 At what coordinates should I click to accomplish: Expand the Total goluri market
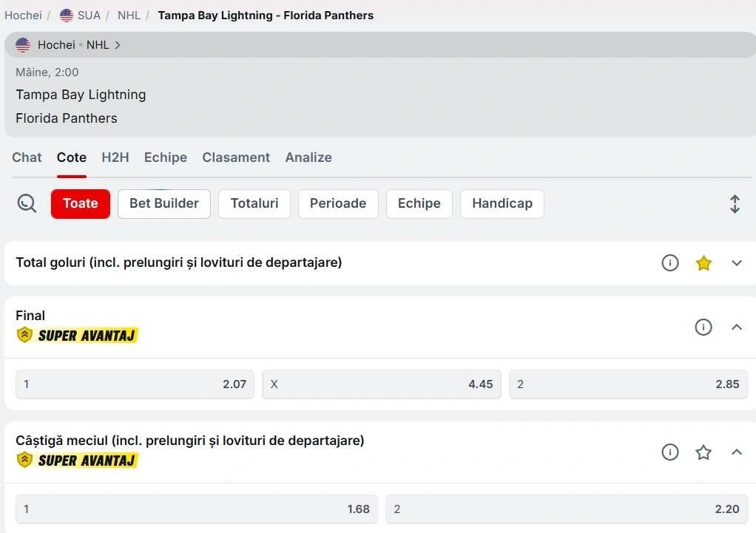tap(736, 263)
